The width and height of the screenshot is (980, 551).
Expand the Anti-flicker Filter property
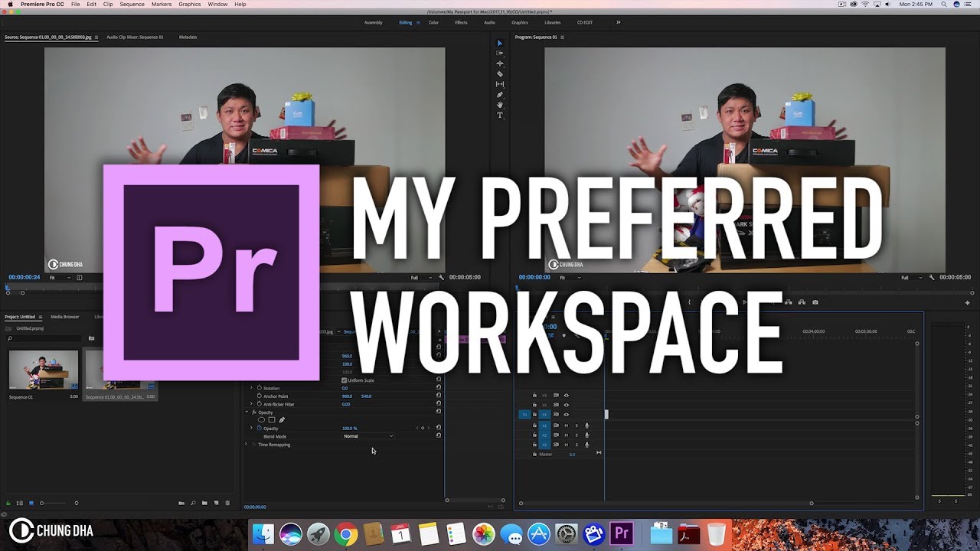(x=251, y=404)
